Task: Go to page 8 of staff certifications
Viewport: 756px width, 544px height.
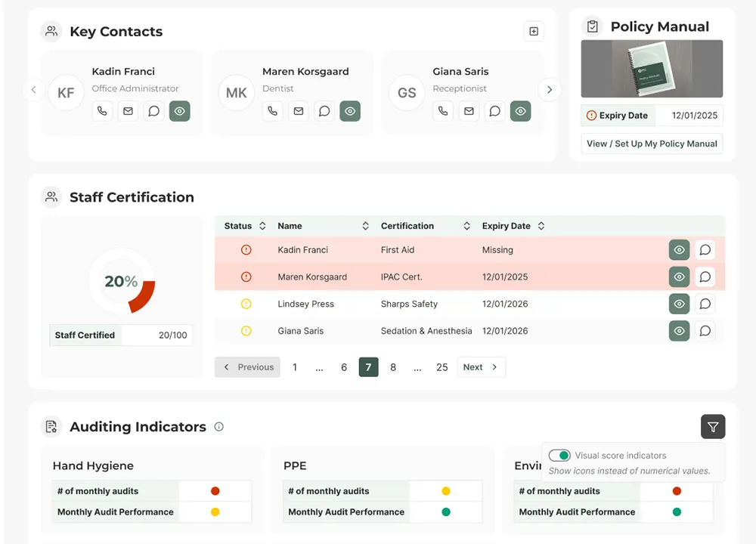Action: point(393,366)
